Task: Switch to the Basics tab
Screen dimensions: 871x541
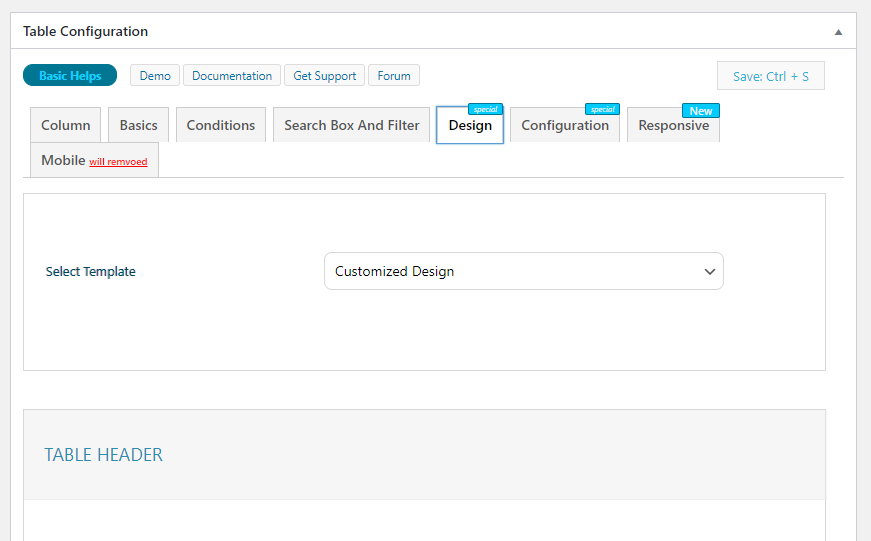Action: point(138,125)
